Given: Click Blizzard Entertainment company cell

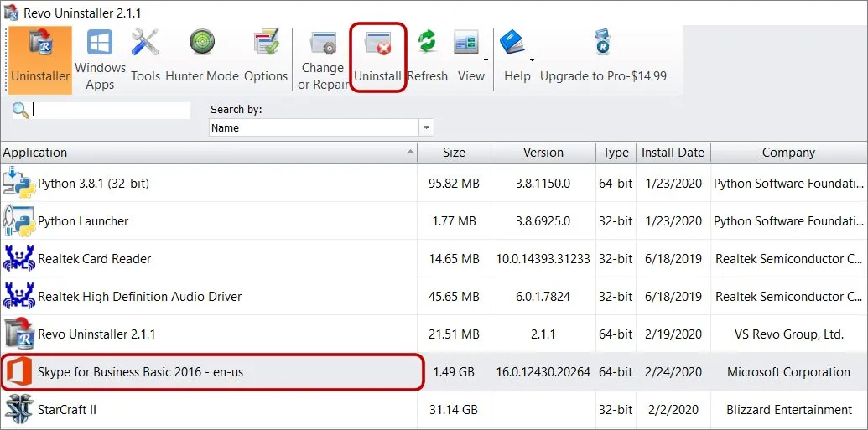Looking at the screenshot, I should [788, 410].
